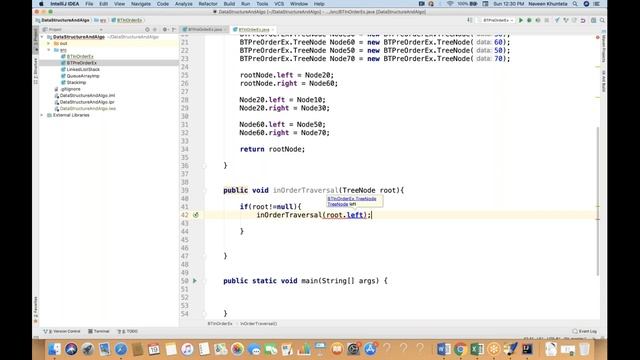
Task: Open the Code menu
Action: click(x=162, y=4)
